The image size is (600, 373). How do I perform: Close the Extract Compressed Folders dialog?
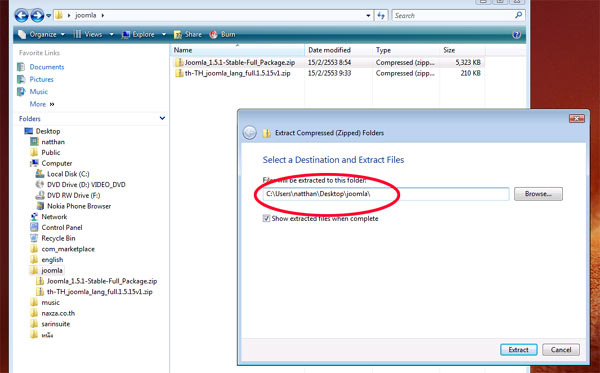coord(577,119)
